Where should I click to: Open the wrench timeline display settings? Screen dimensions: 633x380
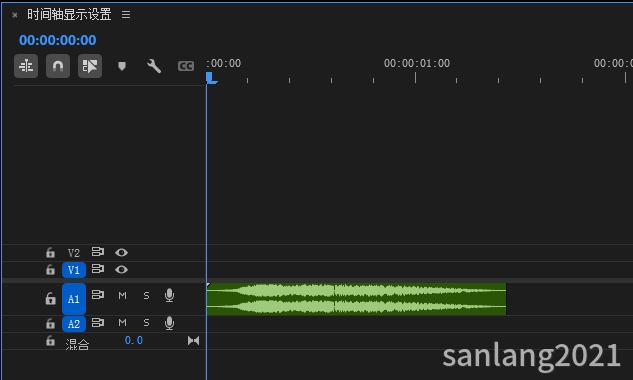(154, 66)
